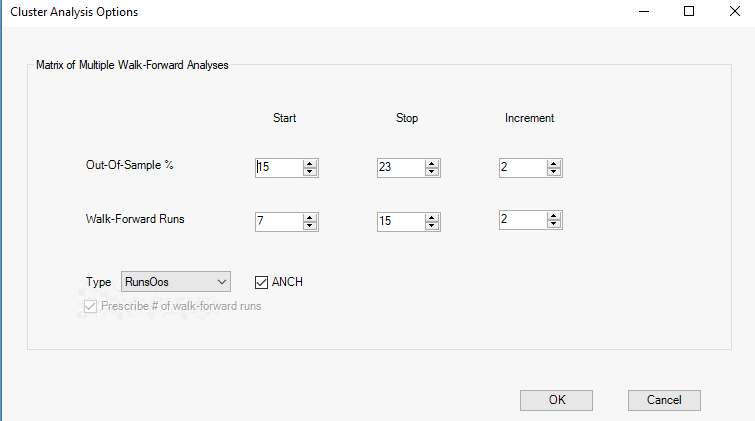The width and height of the screenshot is (755, 421).
Task: Open the Type dropdown showing RunsOos
Action: click(x=176, y=282)
